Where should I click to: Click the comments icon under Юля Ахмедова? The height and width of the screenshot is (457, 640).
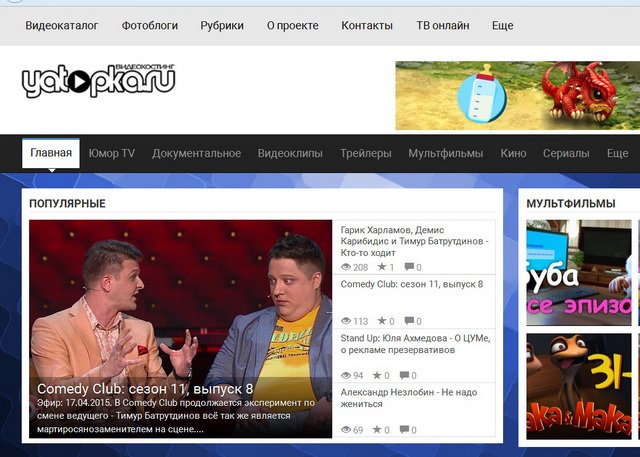404,375
